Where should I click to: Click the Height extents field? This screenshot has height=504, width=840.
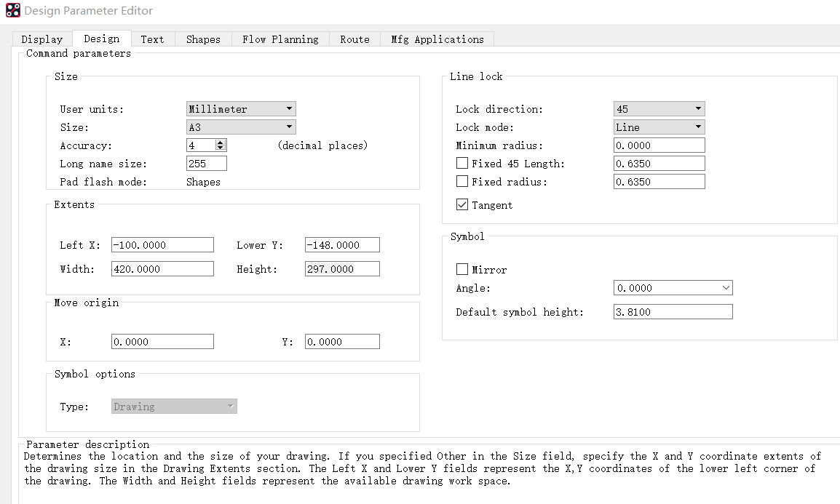tap(342, 269)
